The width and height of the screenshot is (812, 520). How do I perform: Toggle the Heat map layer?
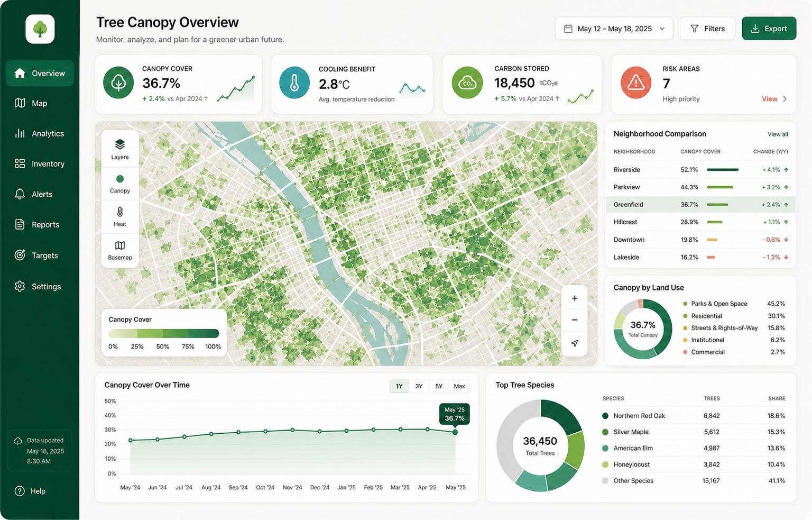pos(120,216)
